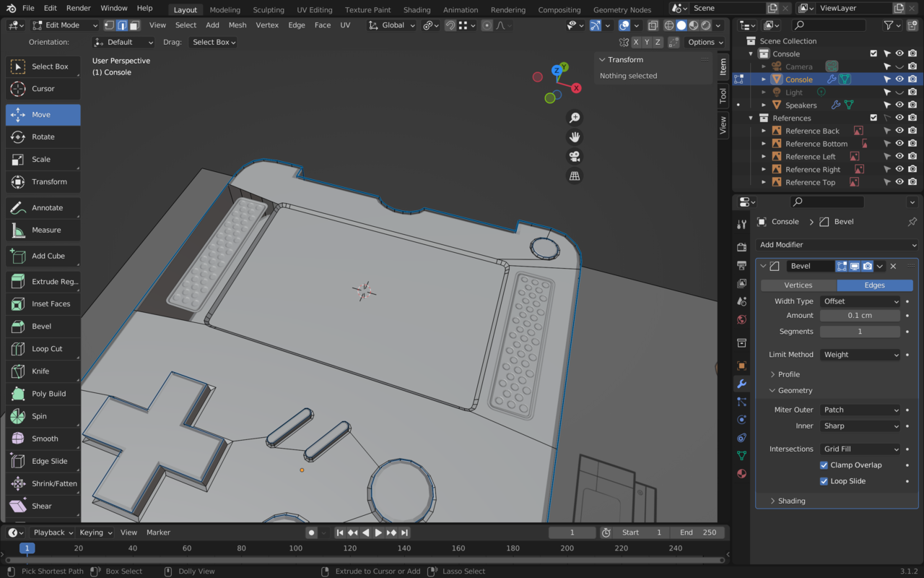Open the Mesh menu
Screen dimensions: 924x578
(x=237, y=25)
